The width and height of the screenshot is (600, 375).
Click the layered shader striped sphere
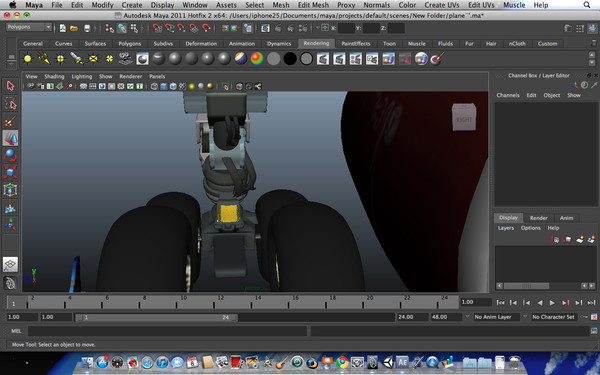(x=241, y=59)
